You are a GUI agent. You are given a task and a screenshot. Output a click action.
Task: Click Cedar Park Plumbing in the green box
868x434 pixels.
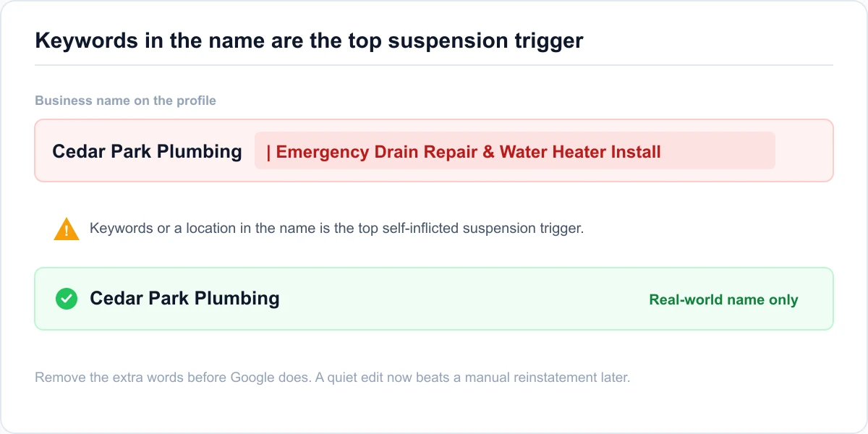point(184,298)
